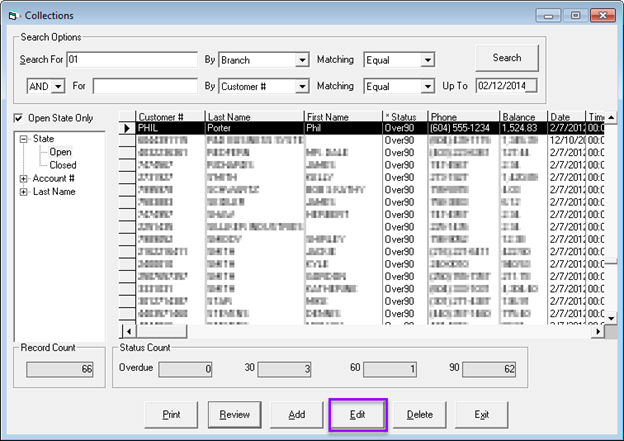The image size is (624, 441).
Task: Click the 90 days count field showing 62
Action: click(x=489, y=369)
